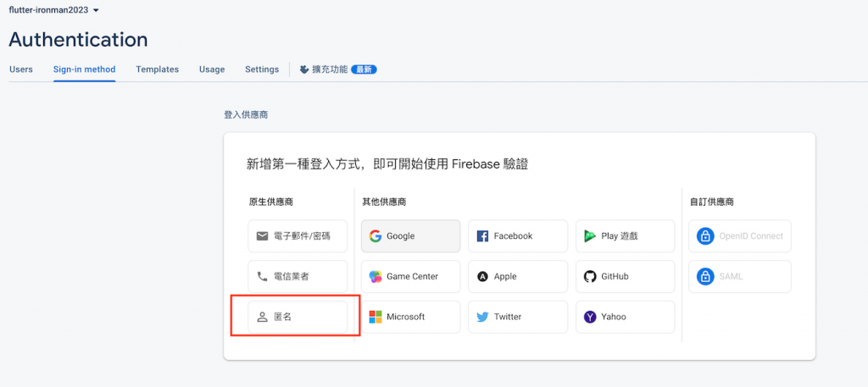Select the 匿名 anonymous provider
The height and width of the screenshot is (387, 868).
[x=298, y=317]
